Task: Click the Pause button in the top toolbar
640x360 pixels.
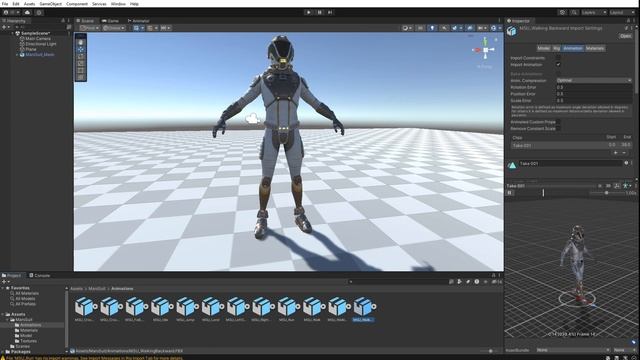Action: tap(320, 12)
